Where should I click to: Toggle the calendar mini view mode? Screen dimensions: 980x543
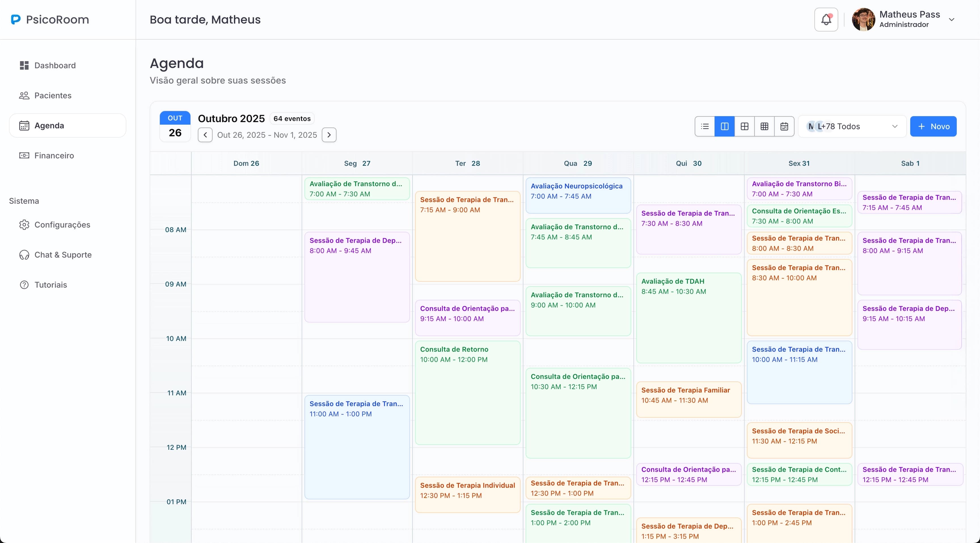(784, 126)
